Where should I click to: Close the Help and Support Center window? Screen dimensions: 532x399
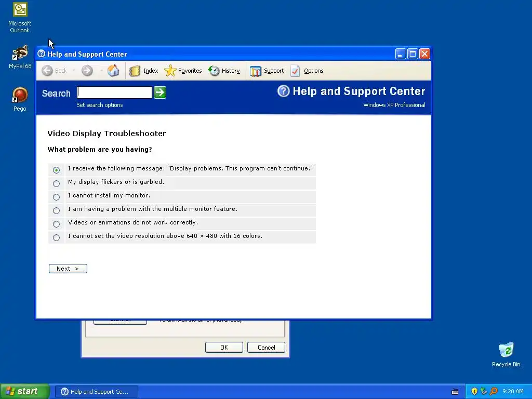coord(424,54)
